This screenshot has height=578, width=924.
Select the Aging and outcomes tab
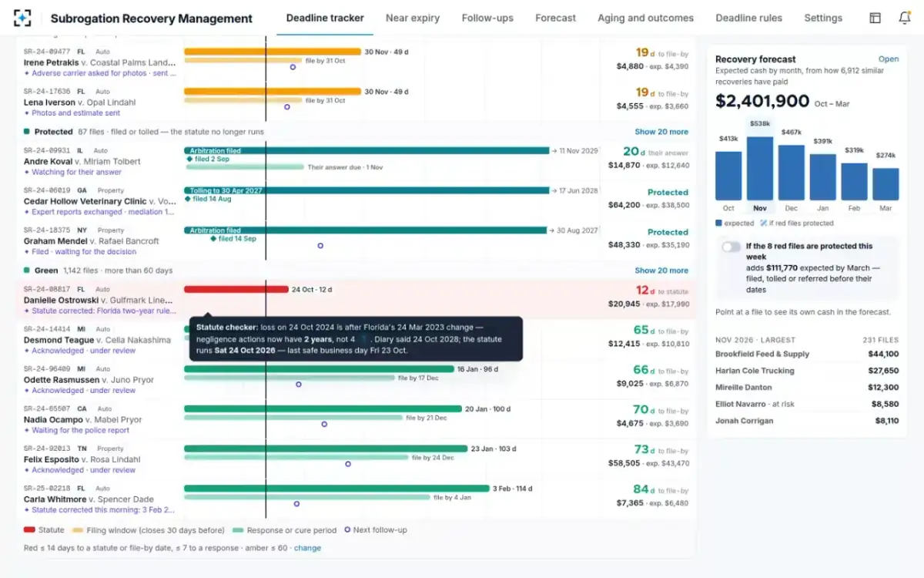(x=645, y=18)
